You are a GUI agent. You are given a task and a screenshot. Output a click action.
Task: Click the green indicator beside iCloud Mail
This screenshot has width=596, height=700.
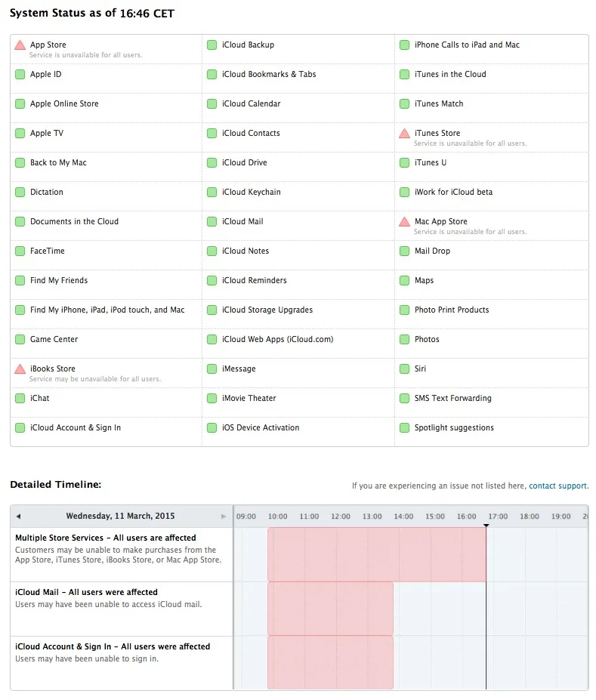click(212, 222)
